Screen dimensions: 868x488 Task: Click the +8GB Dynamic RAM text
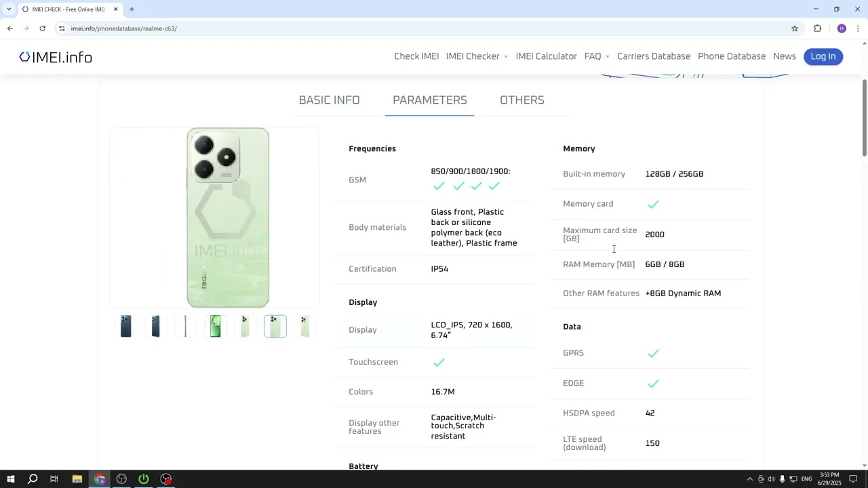683,293
